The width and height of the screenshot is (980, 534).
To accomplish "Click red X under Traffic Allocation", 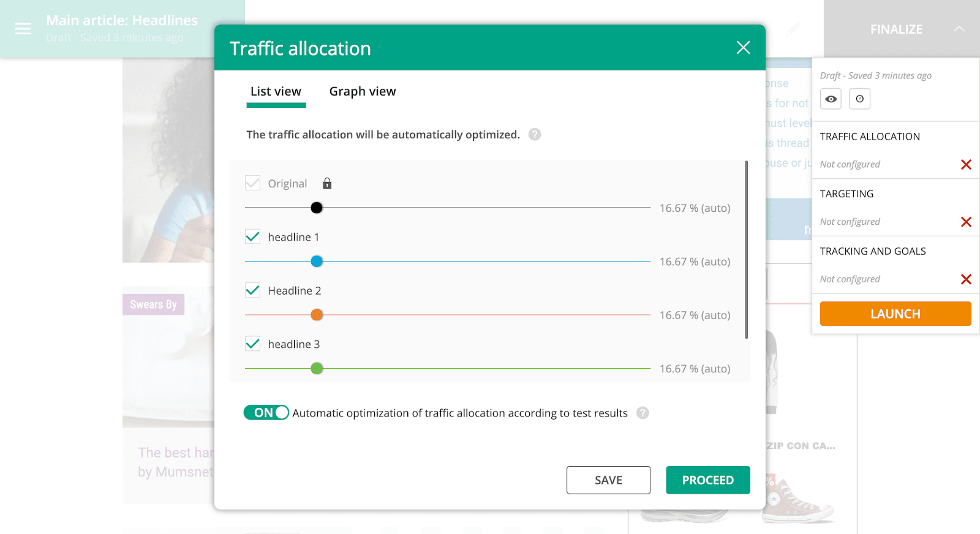I will point(966,165).
